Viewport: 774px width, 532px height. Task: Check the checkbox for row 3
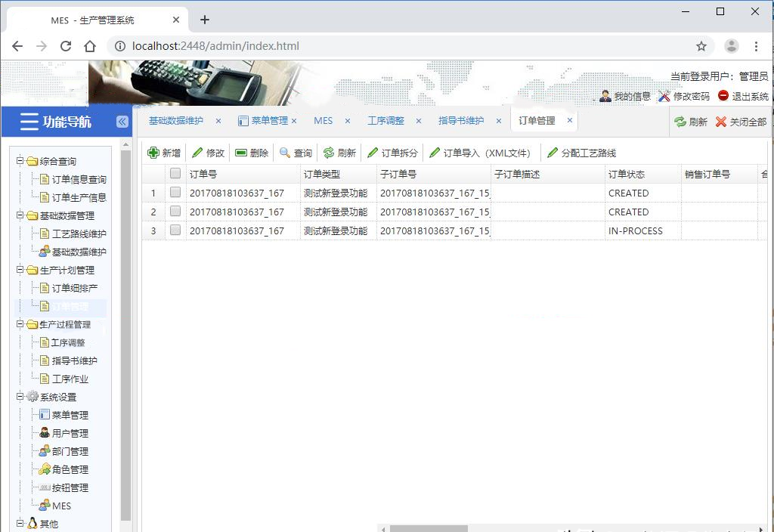175,230
